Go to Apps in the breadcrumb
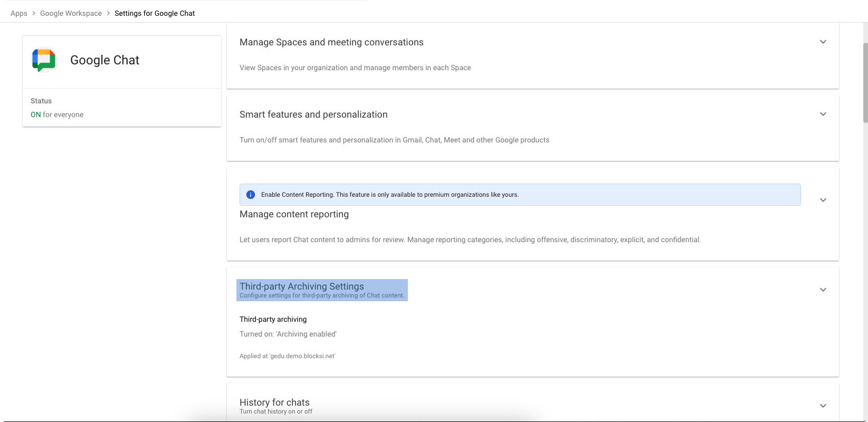The width and height of the screenshot is (868, 422). click(19, 13)
